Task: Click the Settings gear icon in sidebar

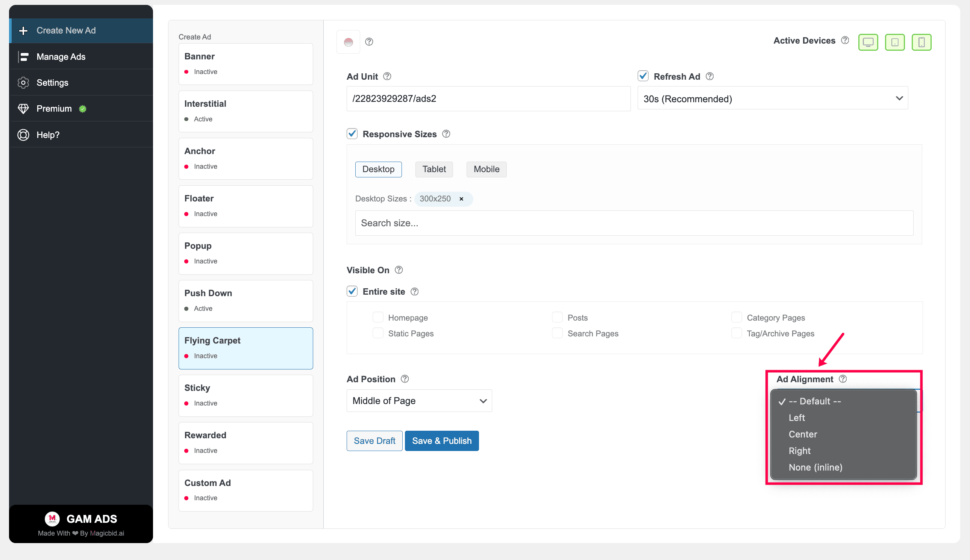Action: tap(23, 83)
